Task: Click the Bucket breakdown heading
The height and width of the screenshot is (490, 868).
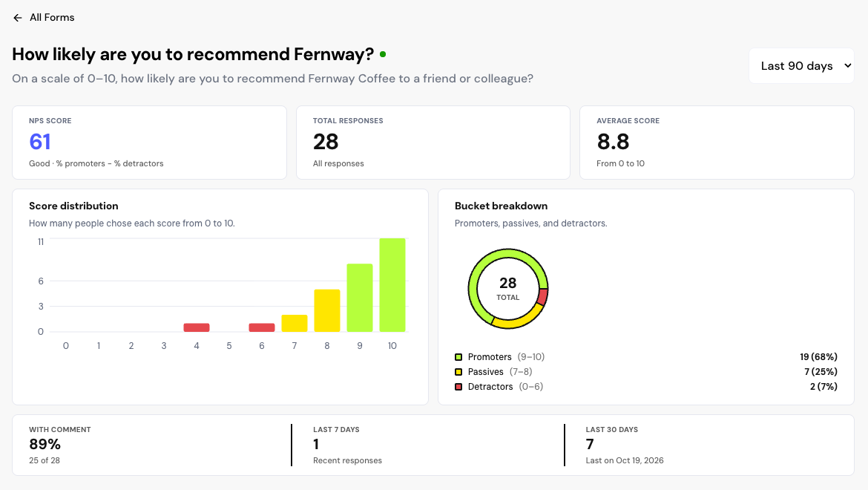Action: pos(501,206)
